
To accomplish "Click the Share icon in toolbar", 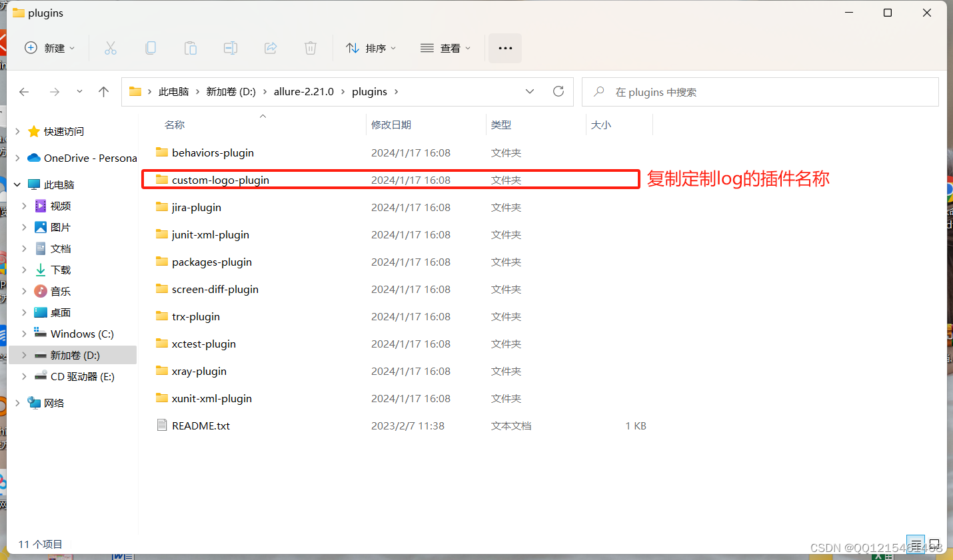I will click(x=271, y=48).
